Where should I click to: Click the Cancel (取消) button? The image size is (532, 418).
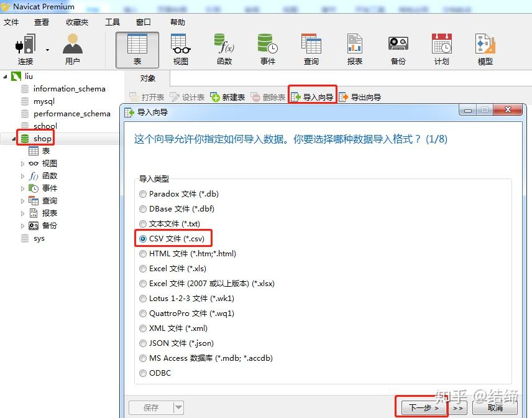point(495,408)
